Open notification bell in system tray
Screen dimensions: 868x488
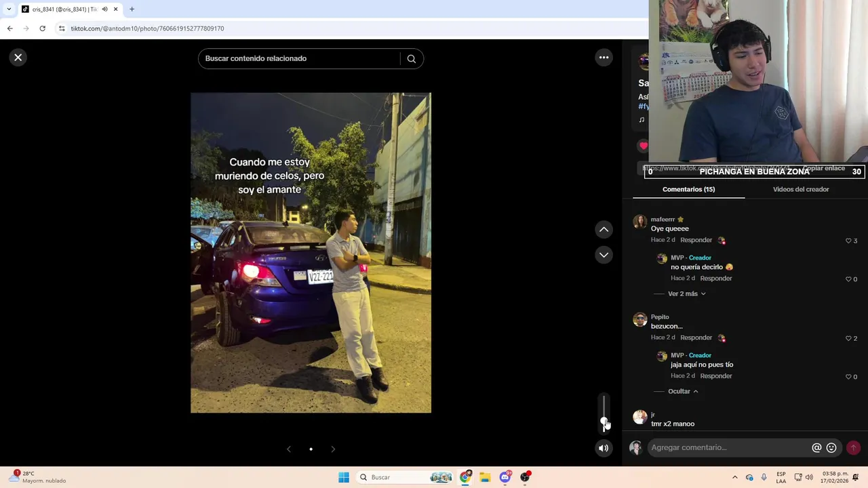[x=856, y=477]
